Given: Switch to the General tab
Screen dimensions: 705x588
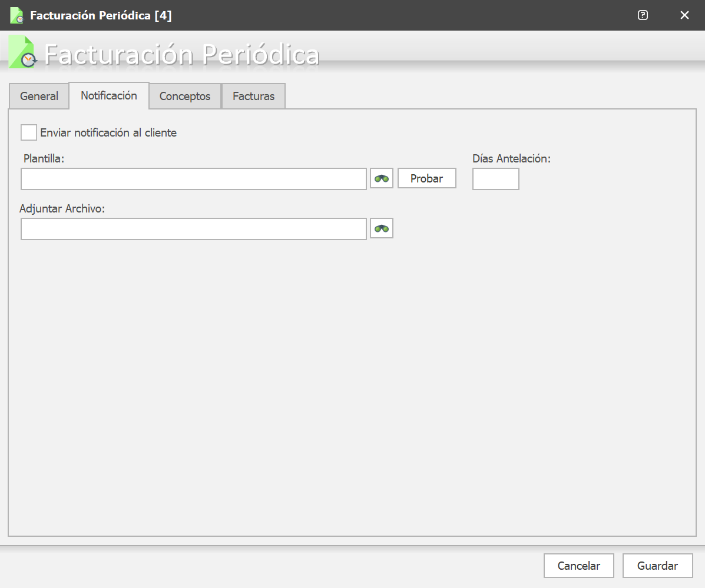Looking at the screenshot, I should [x=39, y=96].
